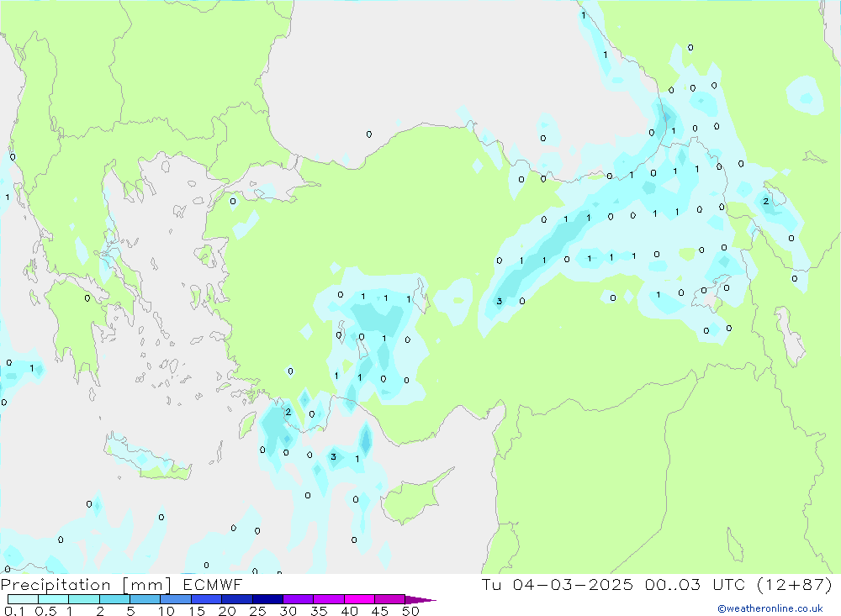
Task: Select the 45–50 mm legend swatch
Action: [x=390, y=599]
